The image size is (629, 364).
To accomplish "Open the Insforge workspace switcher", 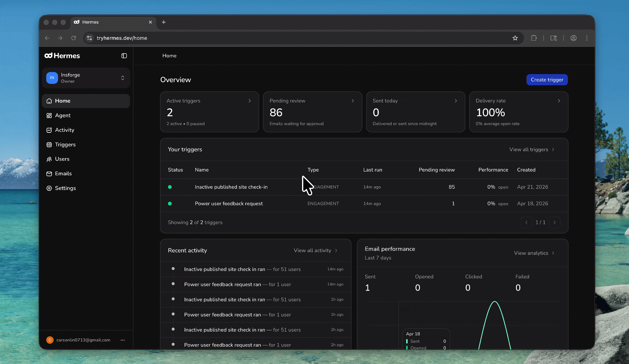I will 86,78.
